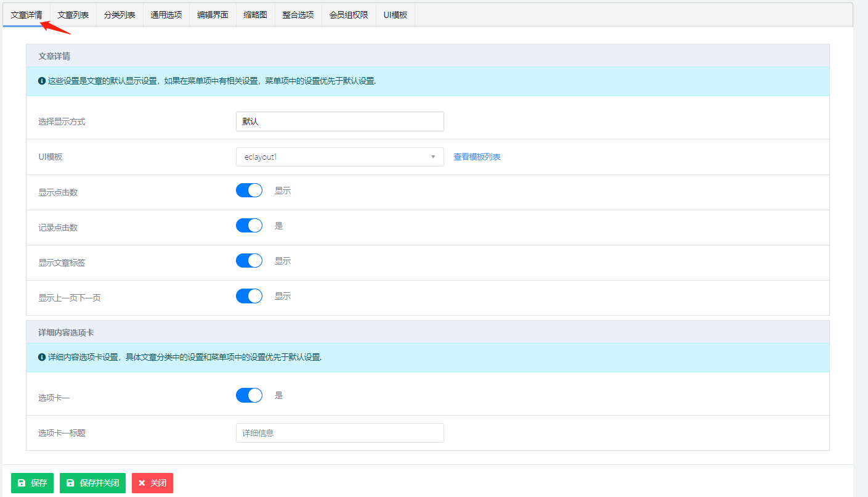The width and height of the screenshot is (868, 497).
Task: Click the floppy disk icon on 保存 button
Action: point(22,483)
